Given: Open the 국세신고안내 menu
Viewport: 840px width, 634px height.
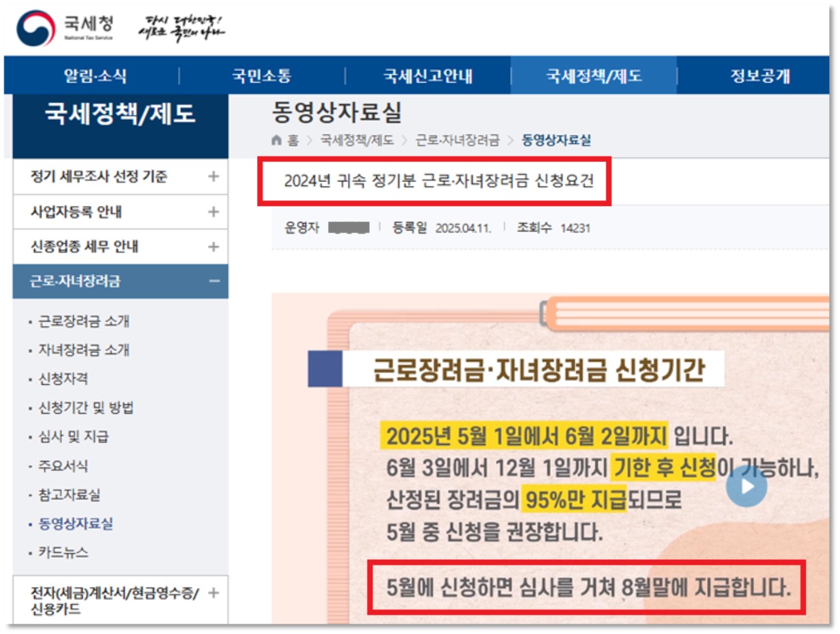Looking at the screenshot, I should (428, 76).
